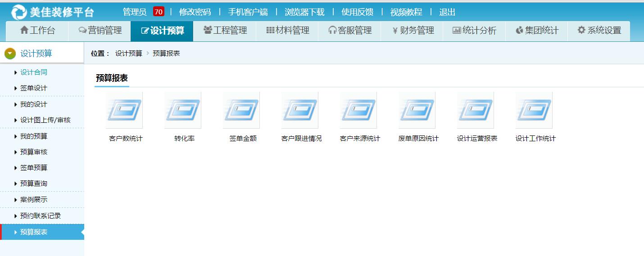Click the 修改密码 link
The image size is (644, 256).
(195, 12)
